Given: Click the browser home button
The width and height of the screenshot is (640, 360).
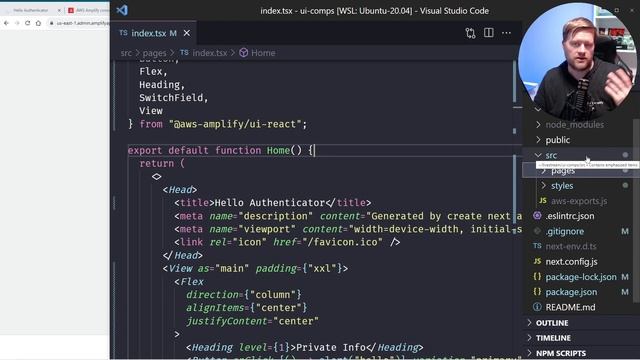Looking at the screenshot, I should (38, 23).
